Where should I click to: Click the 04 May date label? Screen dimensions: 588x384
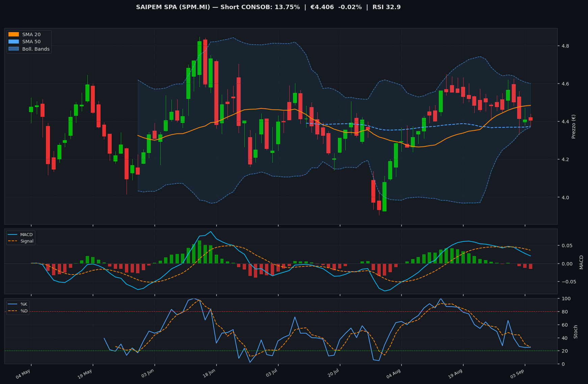[x=23, y=374]
